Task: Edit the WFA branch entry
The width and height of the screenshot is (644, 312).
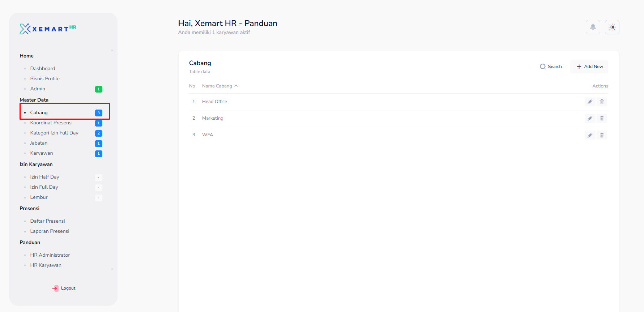Action: pos(590,135)
